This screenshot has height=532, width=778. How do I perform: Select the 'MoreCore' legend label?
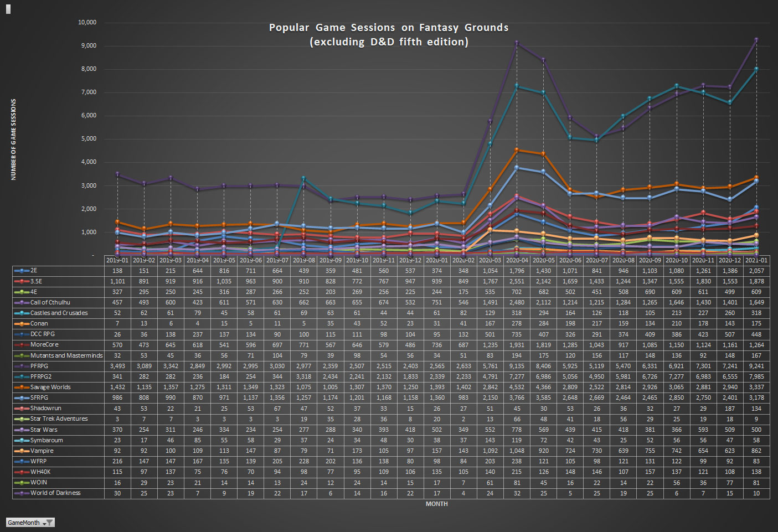[44, 344]
